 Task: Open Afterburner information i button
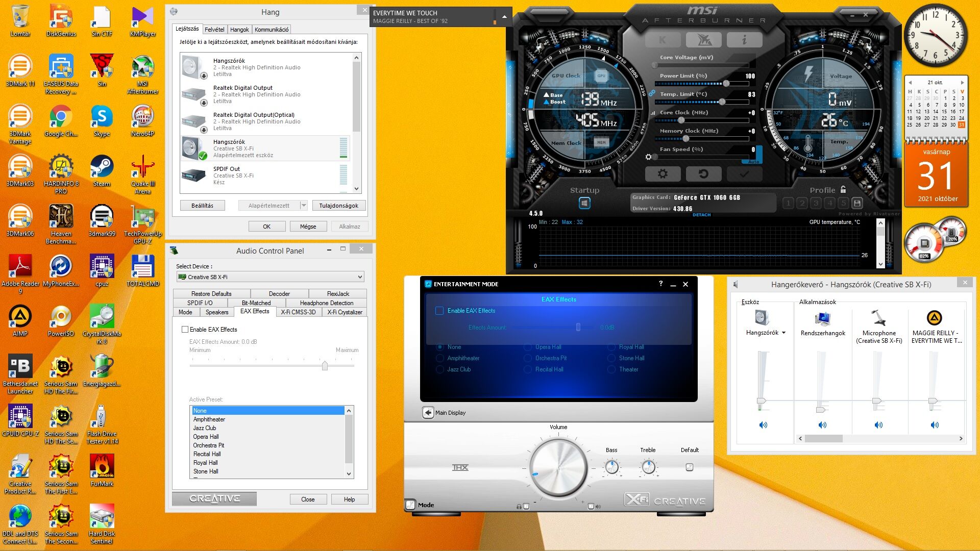(744, 40)
